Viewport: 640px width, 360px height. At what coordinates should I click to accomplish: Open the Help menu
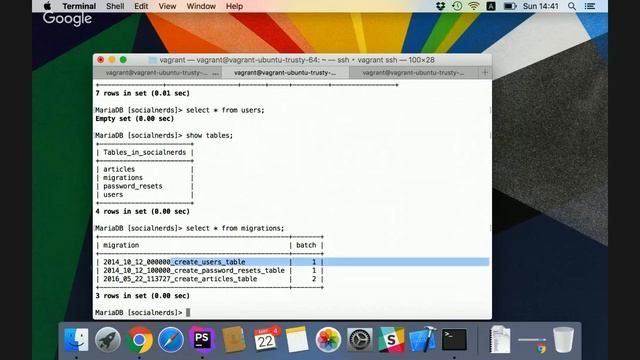click(234, 6)
